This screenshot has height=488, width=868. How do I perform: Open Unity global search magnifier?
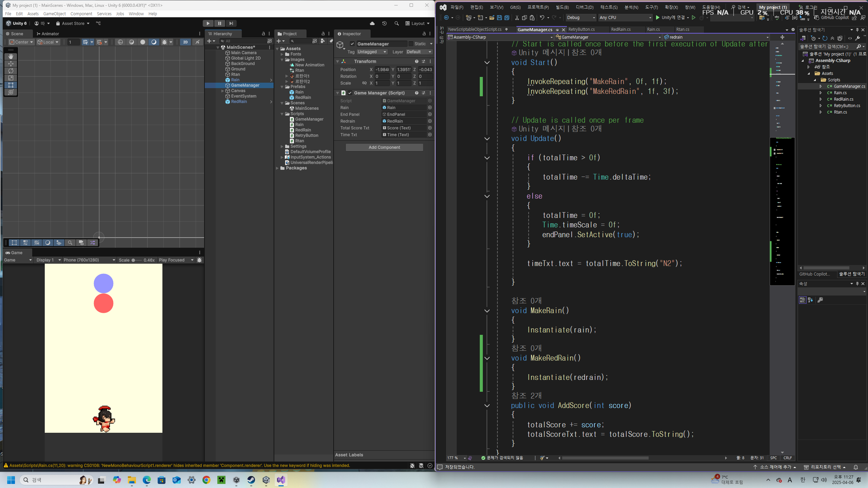tap(396, 23)
